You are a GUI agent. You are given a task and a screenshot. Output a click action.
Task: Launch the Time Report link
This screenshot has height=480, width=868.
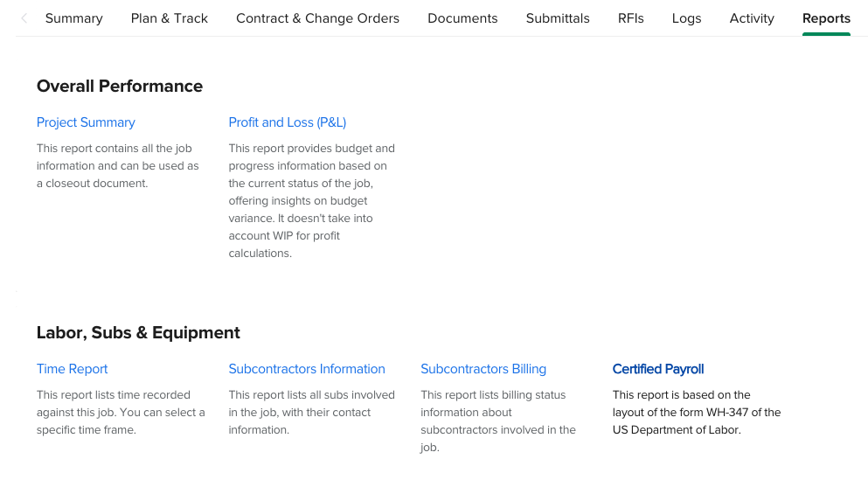coord(73,369)
